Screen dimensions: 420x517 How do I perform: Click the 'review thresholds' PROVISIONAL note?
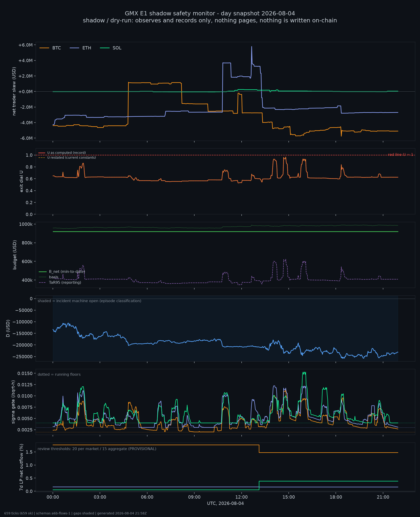(97, 449)
